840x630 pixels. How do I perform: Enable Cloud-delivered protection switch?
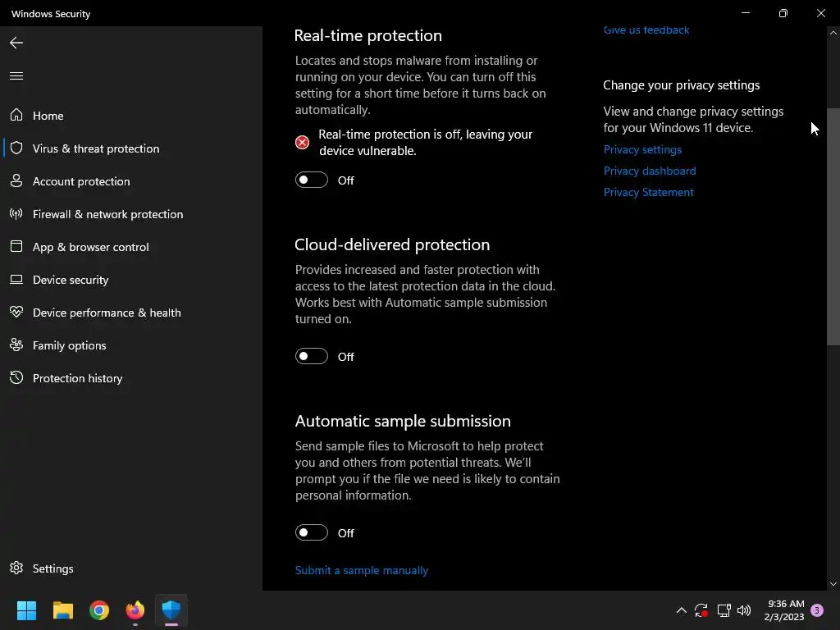312,357
